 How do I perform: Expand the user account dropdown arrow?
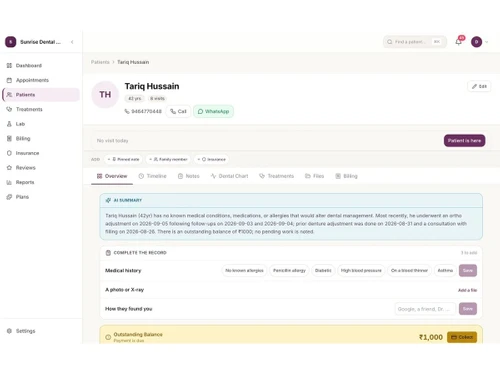[487, 42]
